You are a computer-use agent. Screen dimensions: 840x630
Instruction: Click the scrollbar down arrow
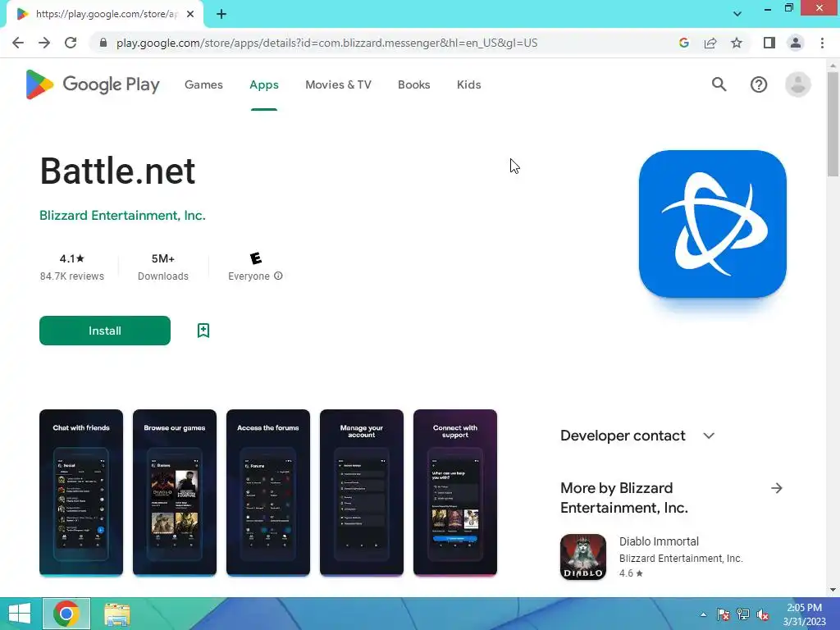833,590
